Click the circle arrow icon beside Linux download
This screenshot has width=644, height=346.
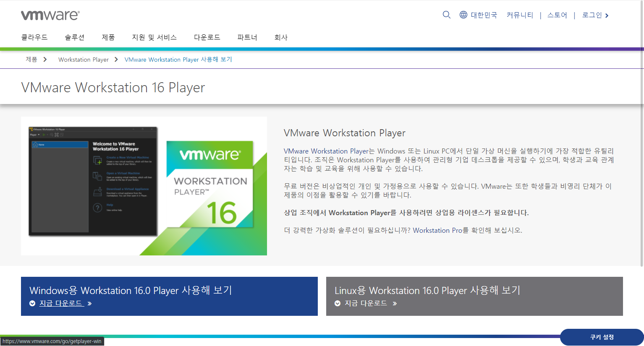[338, 304]
